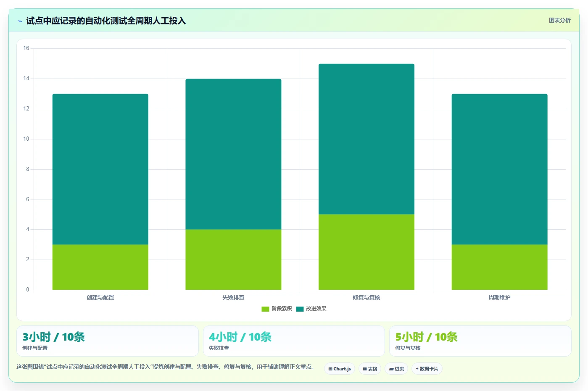The height and width of the screenshot is (391, 588).
Task: Open the 3小时 / 10条 创建与配置 card
Action: point(108,341)
